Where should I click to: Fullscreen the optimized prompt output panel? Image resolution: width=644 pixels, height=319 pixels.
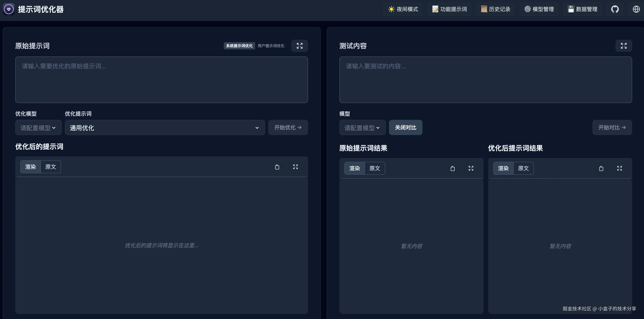(x=295, y=167)
